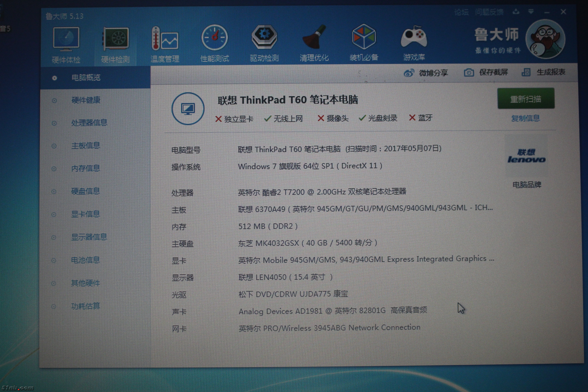Click the 操作系统 row label
588x392 pixels.
tap(186, 167)
